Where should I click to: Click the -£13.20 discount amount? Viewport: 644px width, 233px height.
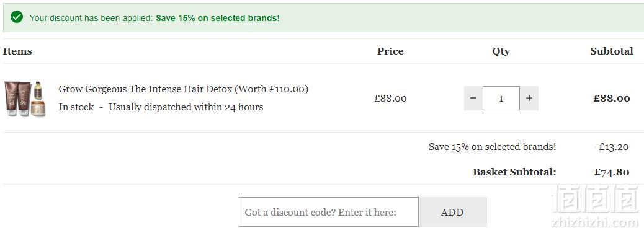pos(612,146)
